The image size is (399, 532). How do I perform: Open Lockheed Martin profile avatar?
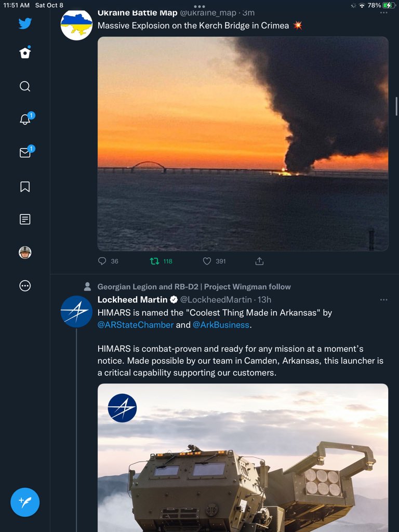pyautogui.click(x=76, y=311)
